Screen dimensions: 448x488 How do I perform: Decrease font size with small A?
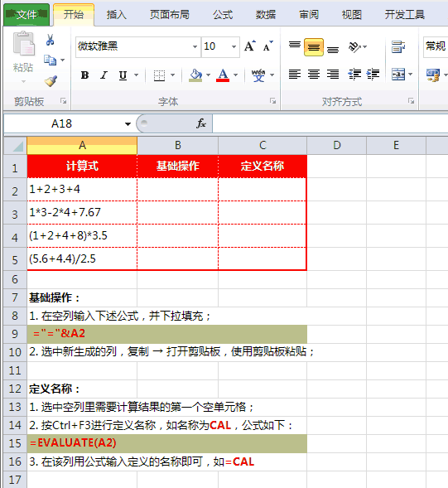(x=267, y=46)
